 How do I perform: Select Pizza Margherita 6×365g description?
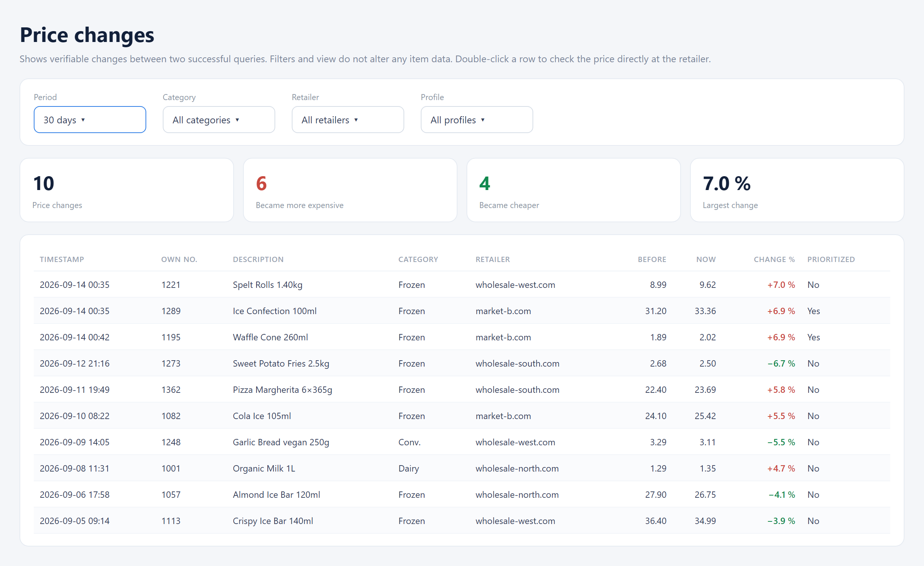coord(282,389)
